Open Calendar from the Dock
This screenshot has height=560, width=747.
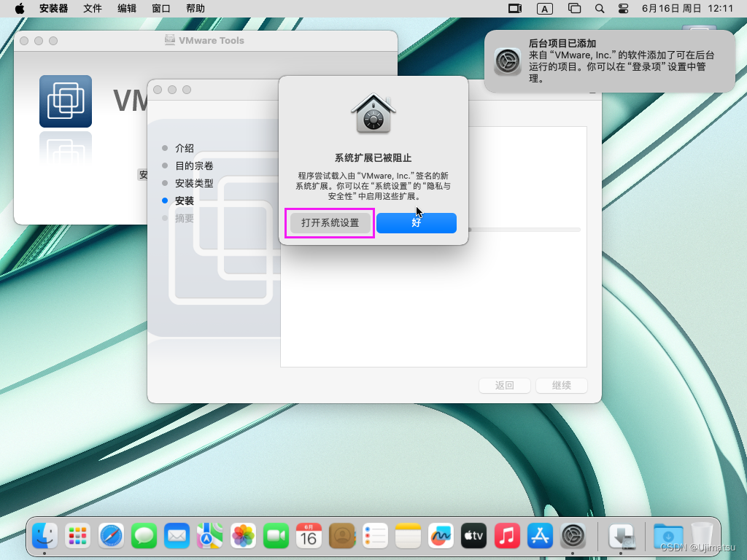[309, 536]
